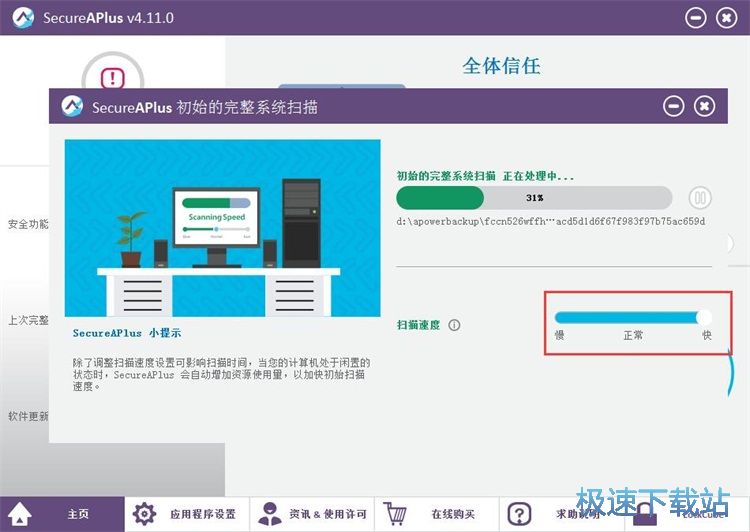
Task: Close the initial full system scan dialog
Action: [705, 106]
